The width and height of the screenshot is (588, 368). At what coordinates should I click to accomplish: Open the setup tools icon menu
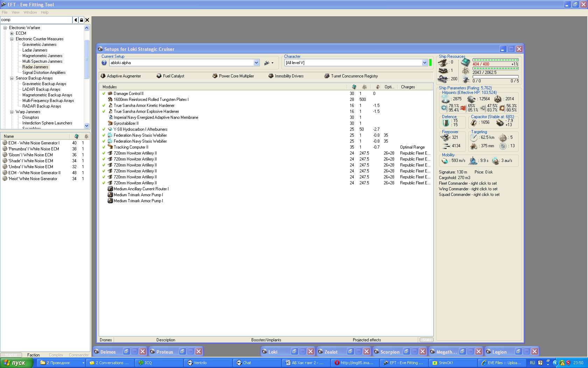[268, 63]
